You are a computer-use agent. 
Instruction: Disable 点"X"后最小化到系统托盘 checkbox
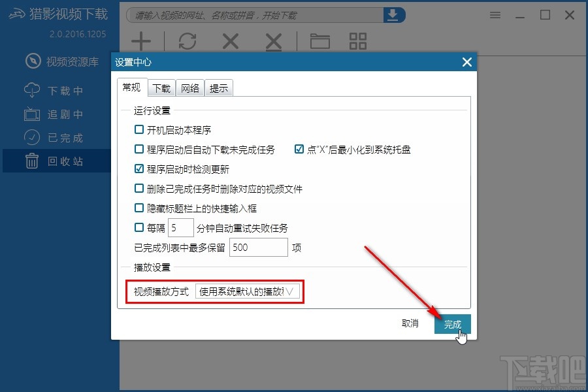(299, 150)
